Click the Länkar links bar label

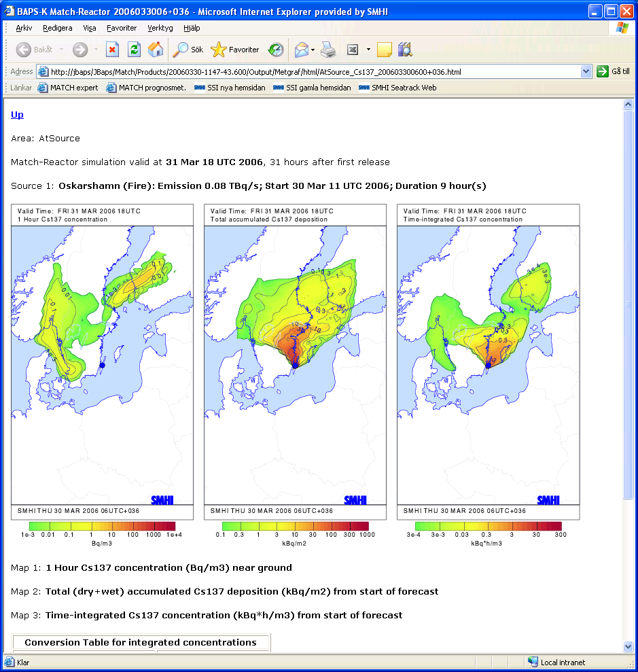coord(21,88)
